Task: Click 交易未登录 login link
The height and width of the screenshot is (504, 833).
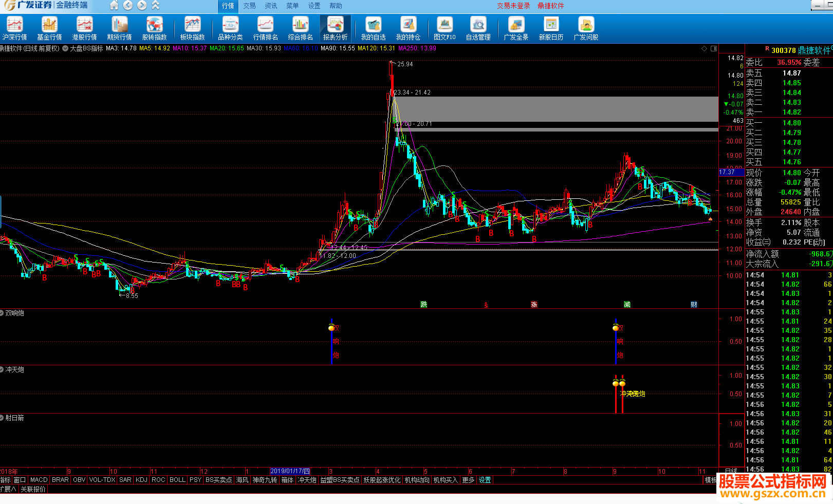Action: tap(513, 6)
